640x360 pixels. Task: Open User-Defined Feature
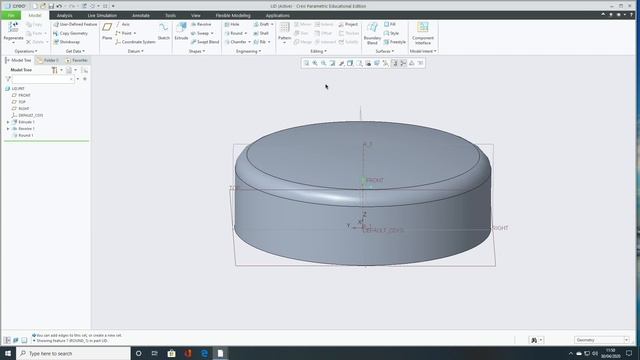click(75, 24)
